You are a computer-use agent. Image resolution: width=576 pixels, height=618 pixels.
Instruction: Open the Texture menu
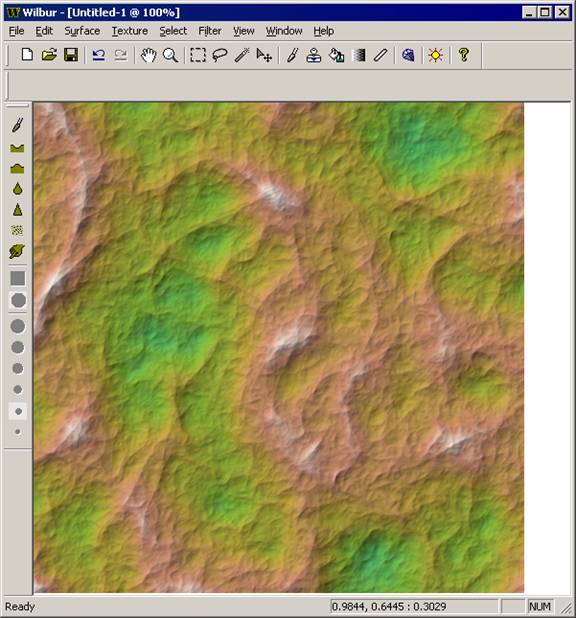click(x=130, y=31)
